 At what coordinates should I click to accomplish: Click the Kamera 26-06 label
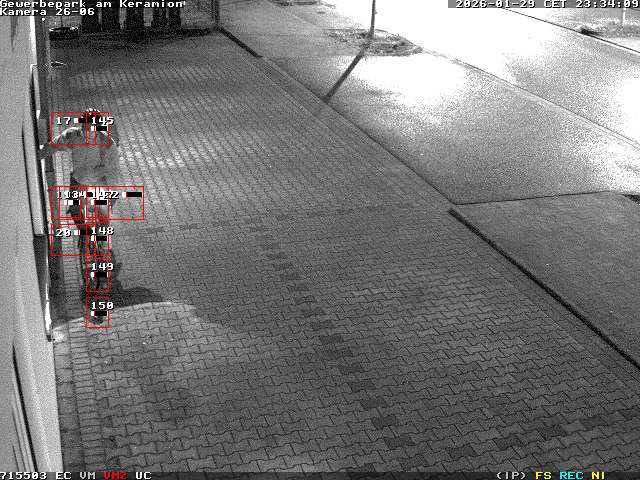coord(48,12)
